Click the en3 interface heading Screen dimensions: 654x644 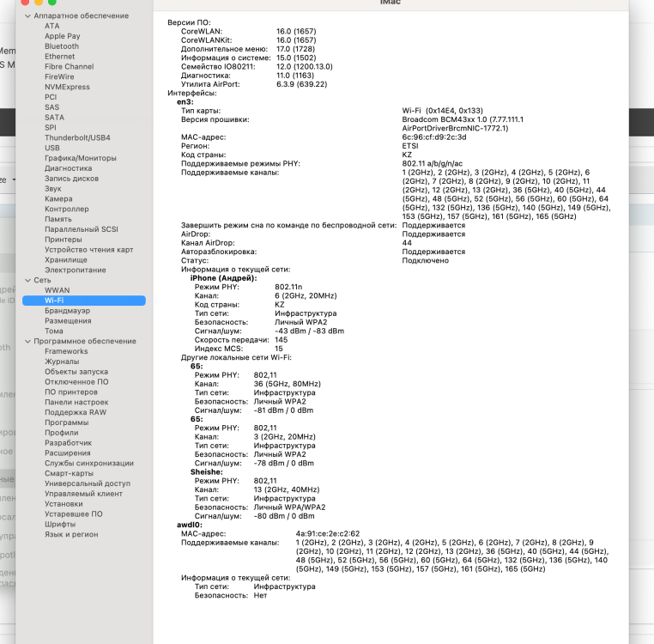[x=185, y=102]
